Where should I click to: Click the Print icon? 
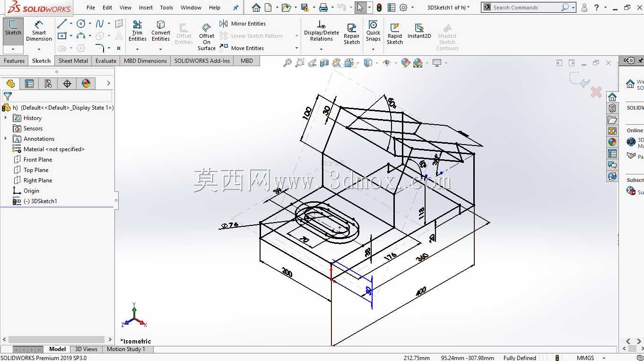[323, 8]
